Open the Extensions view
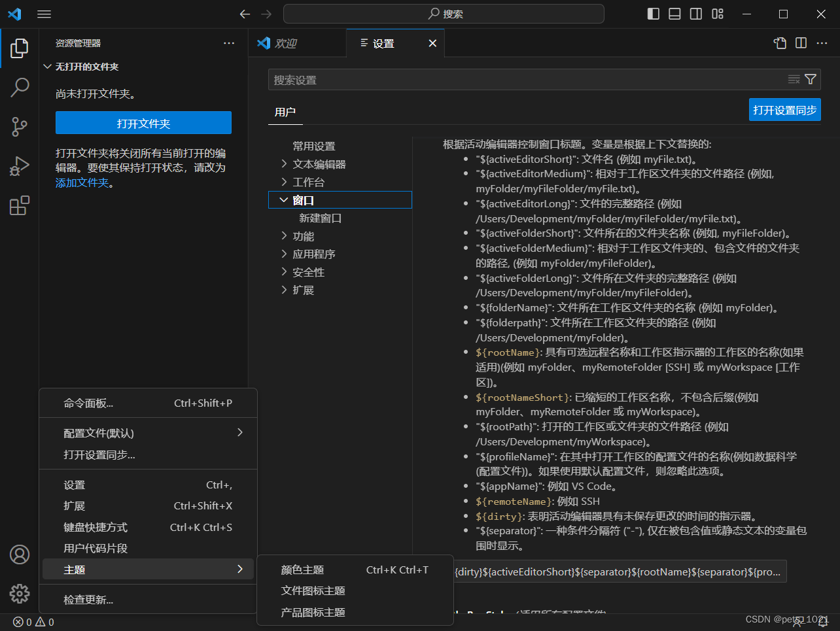 tap(19, 205)
